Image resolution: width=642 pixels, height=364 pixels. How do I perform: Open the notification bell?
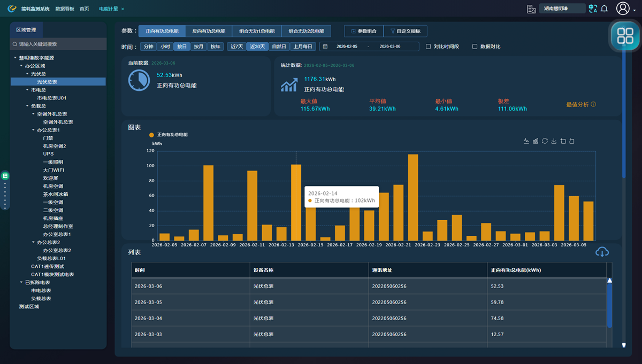[x=604, y=9]
